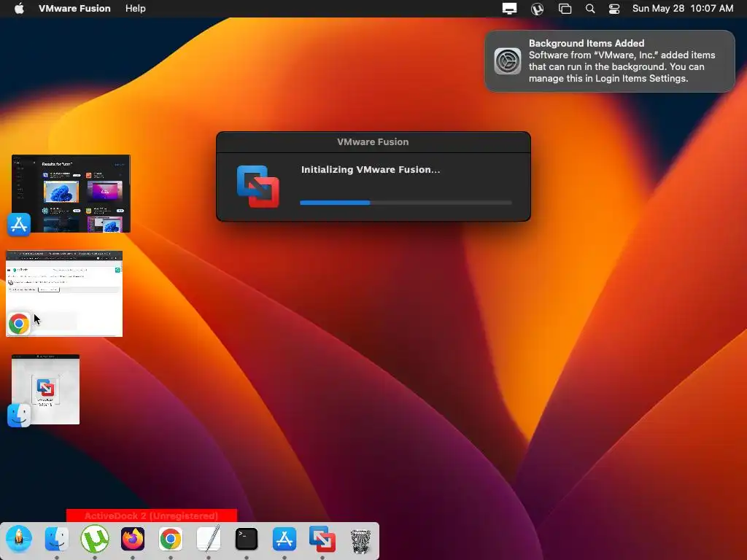
Task: Click the ActiveDock 2 Unregistered banner
Action: 152,516
